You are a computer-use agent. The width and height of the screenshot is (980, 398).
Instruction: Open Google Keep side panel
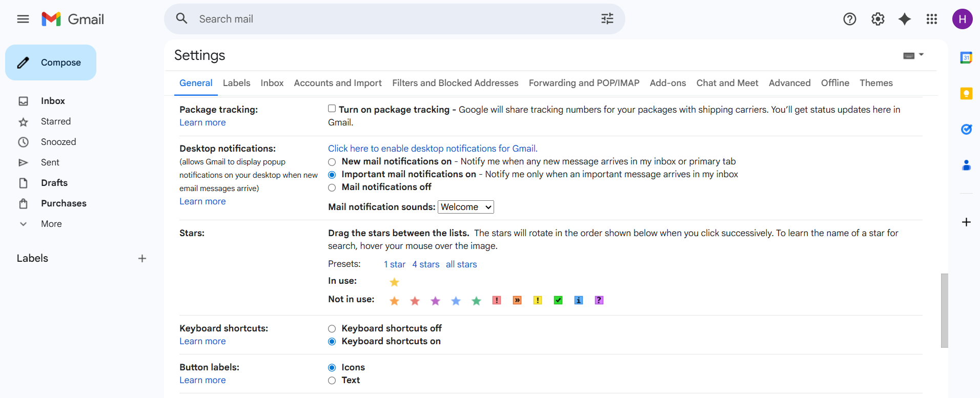point(966,93)
